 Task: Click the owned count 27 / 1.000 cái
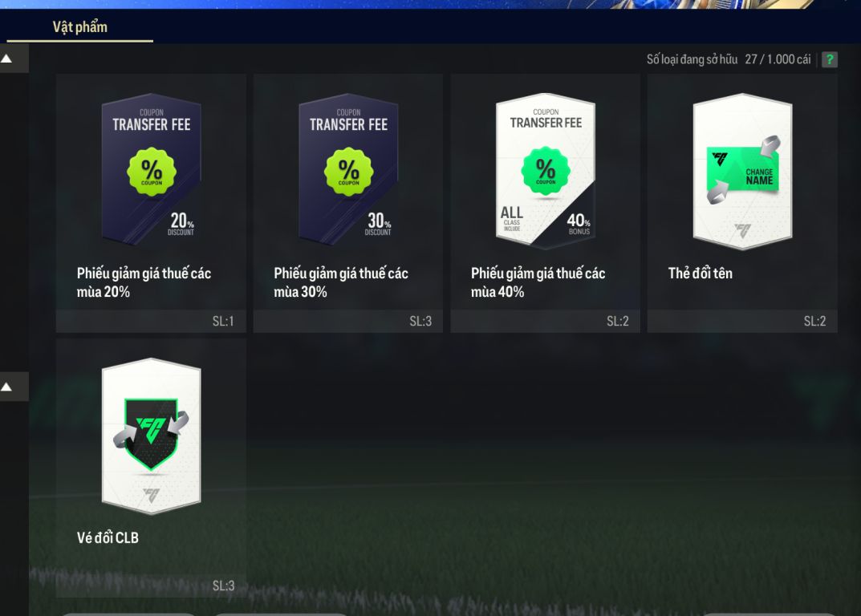click(x=778, y=59)
